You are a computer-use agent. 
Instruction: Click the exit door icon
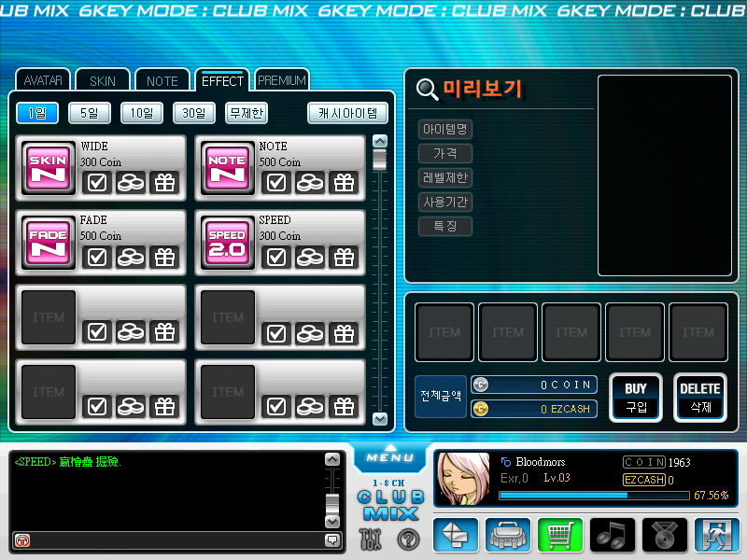(x=716, y=535)
